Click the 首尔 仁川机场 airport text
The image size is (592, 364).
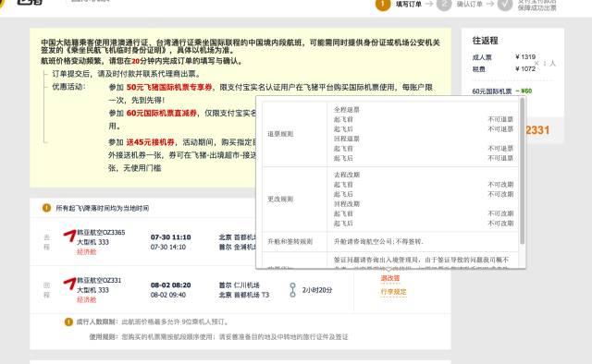[x=239, y=285]
